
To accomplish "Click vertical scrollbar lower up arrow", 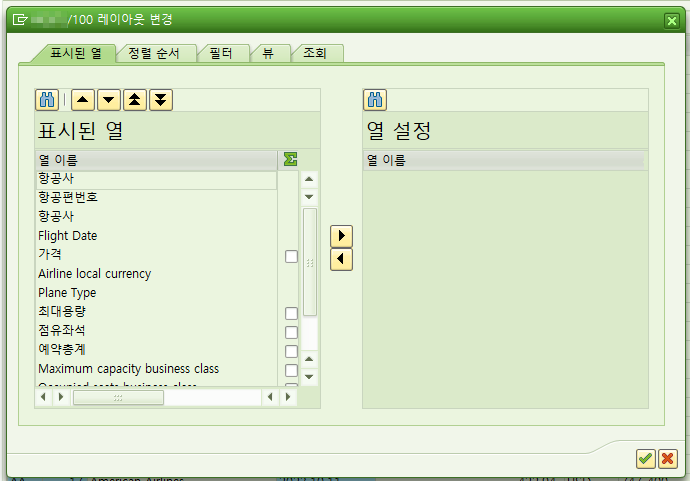I will tap(309, 359).
